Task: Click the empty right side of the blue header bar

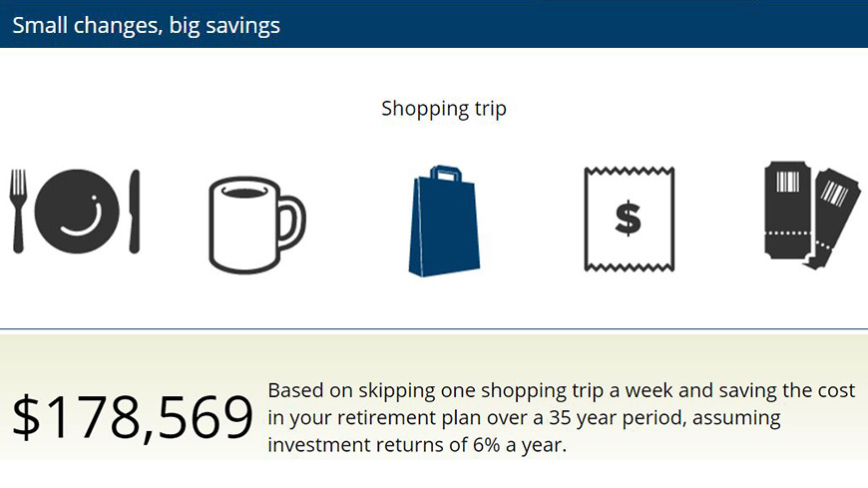Action: [649, 24]
